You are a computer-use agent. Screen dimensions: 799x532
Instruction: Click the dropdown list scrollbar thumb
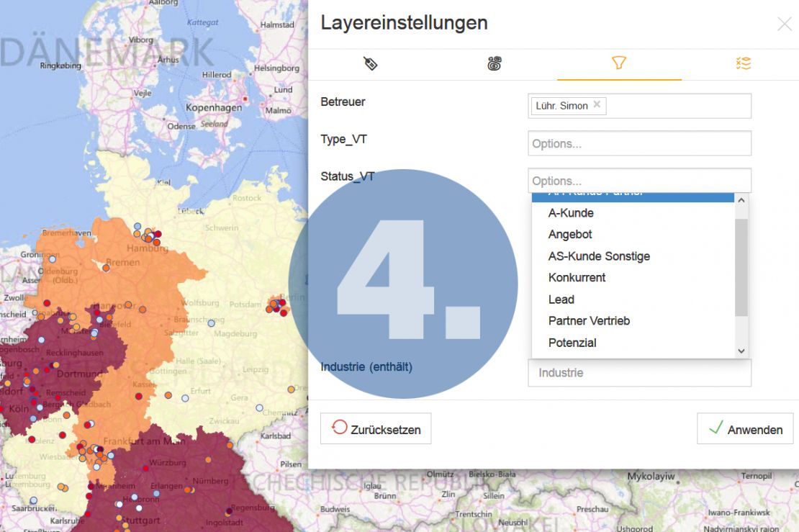[x=741, y=268]
